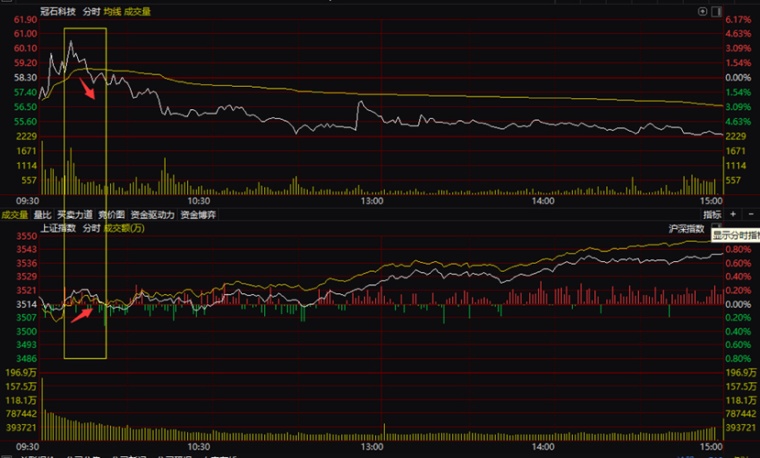The width and height of the screenshot is (760, 458).
Task: Click the 冠石科技 stock name label
Action: pos(58,11)
